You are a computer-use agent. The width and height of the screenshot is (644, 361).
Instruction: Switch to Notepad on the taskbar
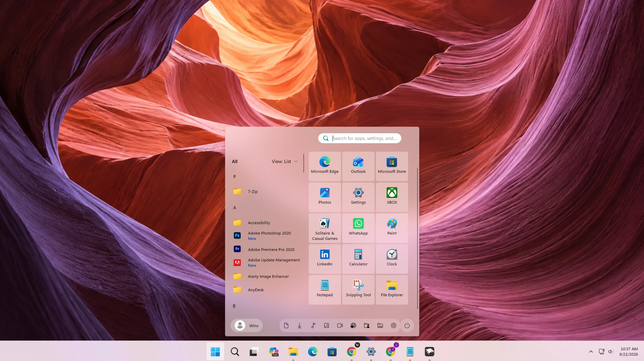(410, 352)
